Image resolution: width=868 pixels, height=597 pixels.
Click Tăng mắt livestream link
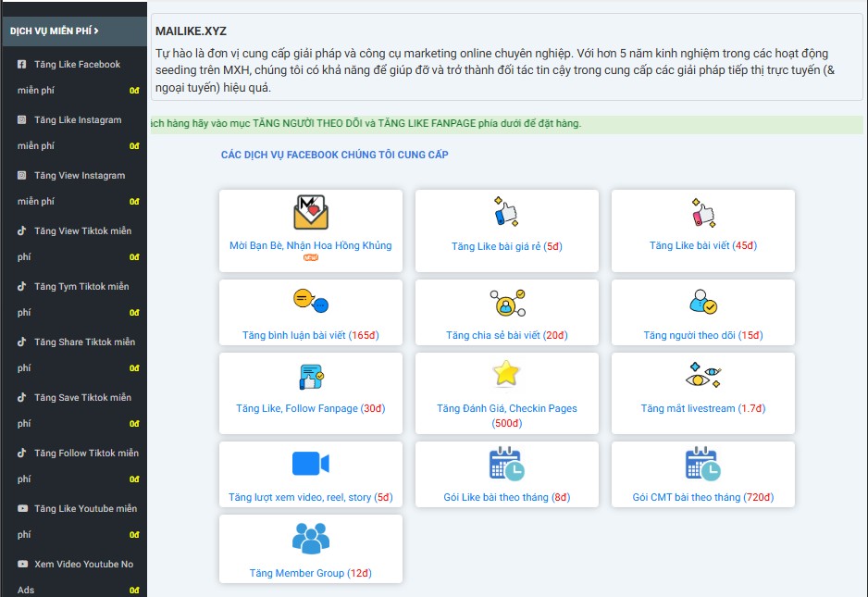(703, 408)
